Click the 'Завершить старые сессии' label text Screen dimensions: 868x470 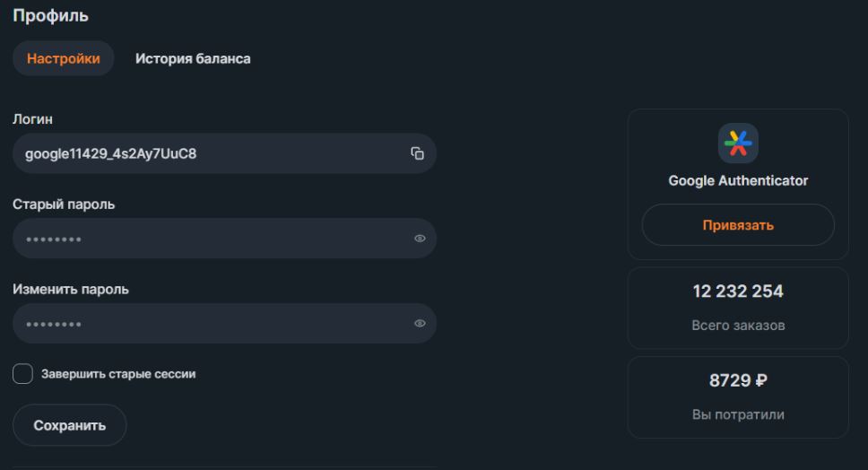[118, 374]
